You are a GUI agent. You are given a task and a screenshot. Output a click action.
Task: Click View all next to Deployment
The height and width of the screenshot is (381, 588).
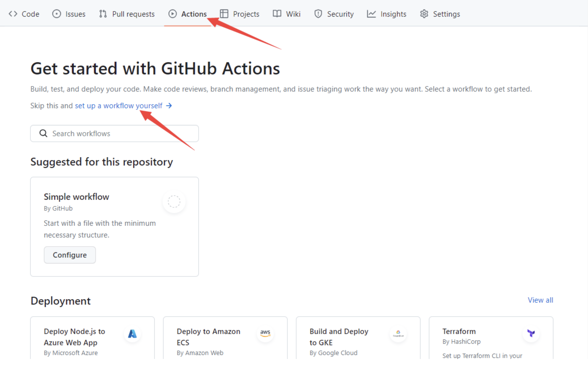coord(540,300)
